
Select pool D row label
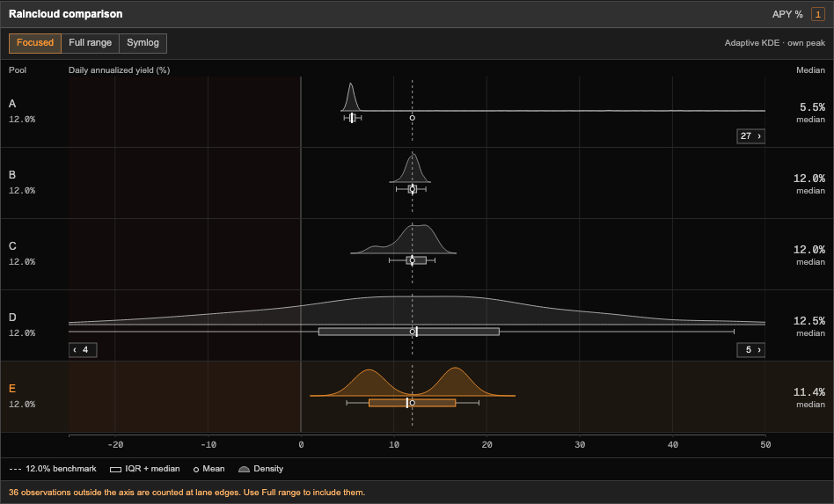pyautogui.click(x=12, y=318)
